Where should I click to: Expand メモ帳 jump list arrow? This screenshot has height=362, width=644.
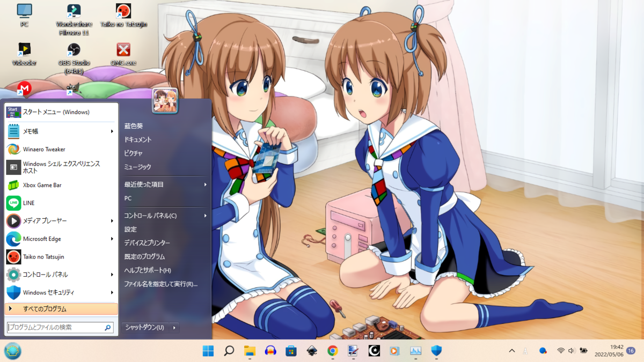[112, 131]
